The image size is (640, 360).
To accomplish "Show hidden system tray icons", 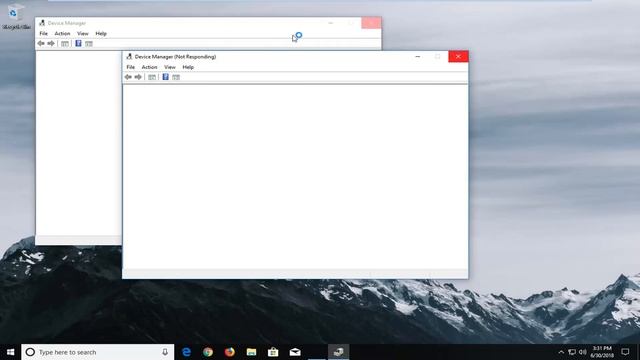I will [x=561, y=352].
